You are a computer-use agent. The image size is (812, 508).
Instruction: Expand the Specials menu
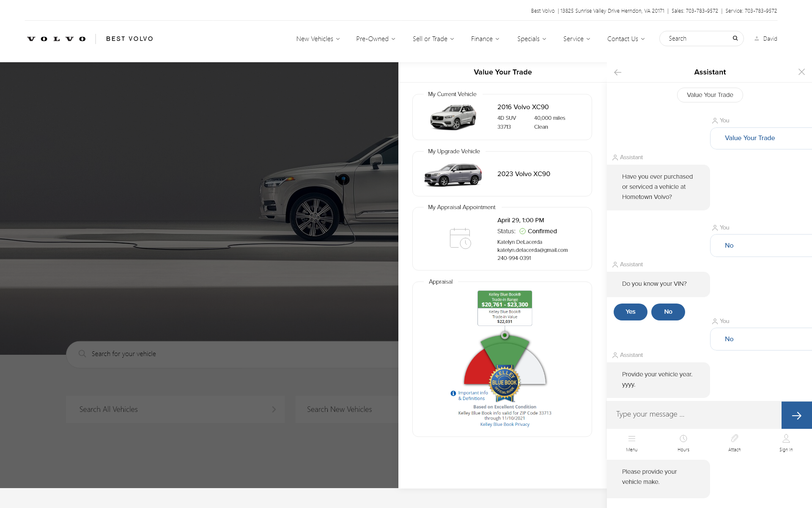coord(532,39)
